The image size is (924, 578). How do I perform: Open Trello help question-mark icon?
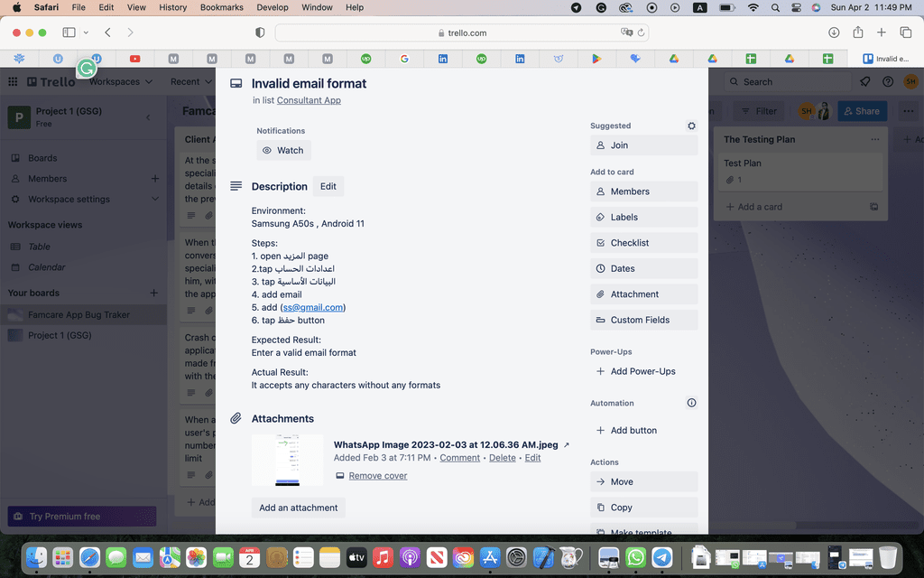pos(888,82)
